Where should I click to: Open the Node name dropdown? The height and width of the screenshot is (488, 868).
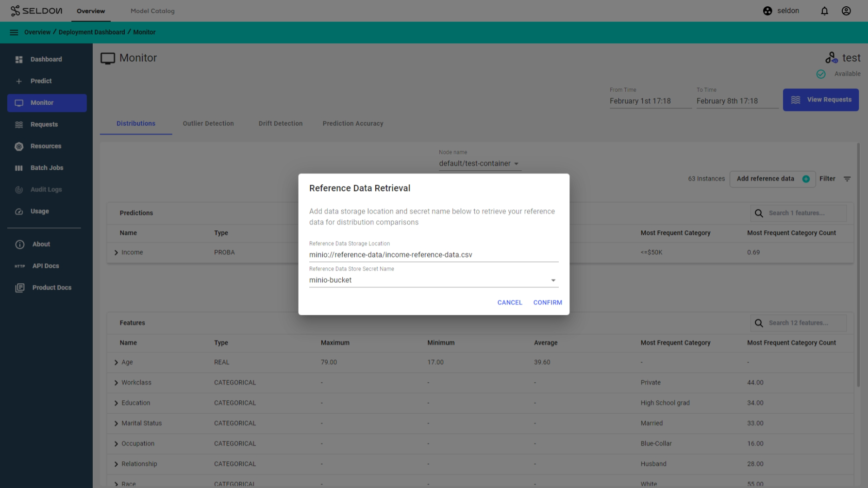[480, 163]
